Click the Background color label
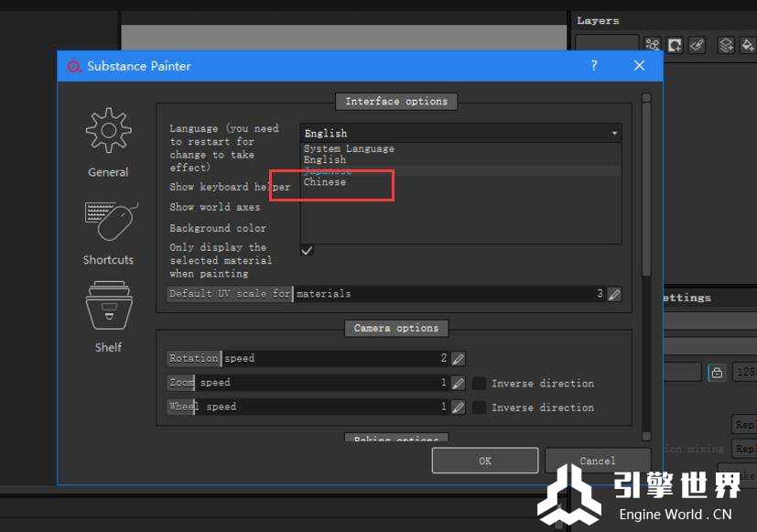Viewport: 757px width, 532px height. pos(218,228)
